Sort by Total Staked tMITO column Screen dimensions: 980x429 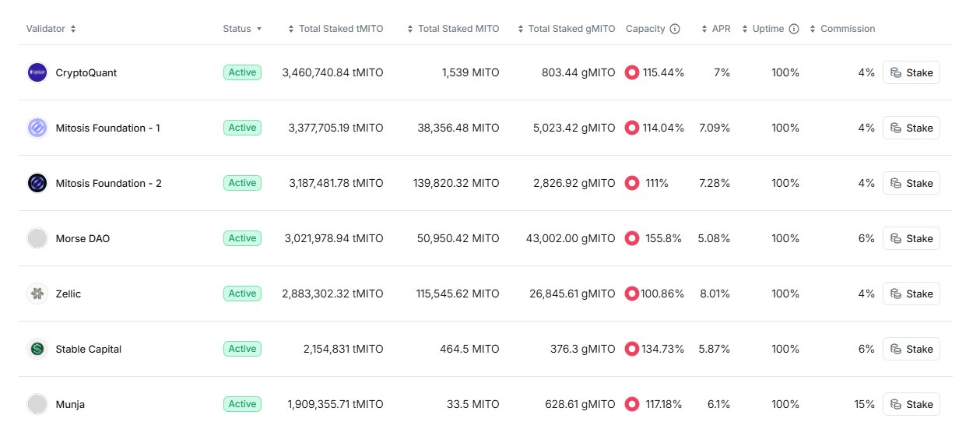pyautogui.click(x=335, y=29)
